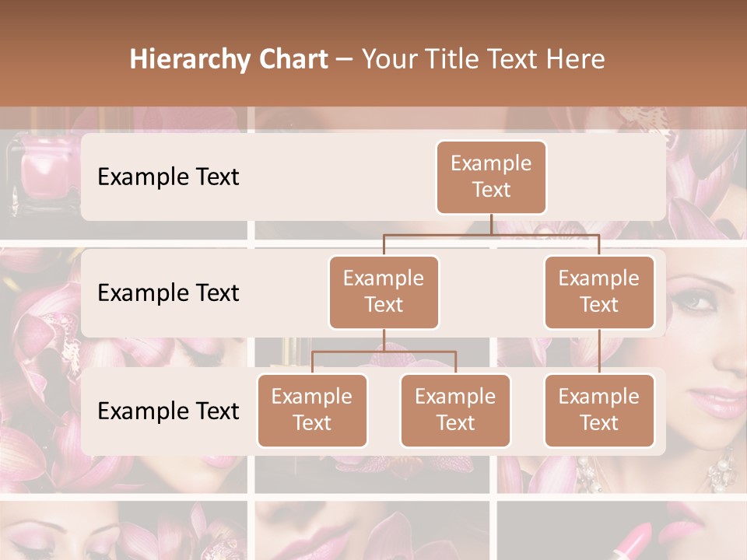Click the left box in the second level

(x=384, y=292)
